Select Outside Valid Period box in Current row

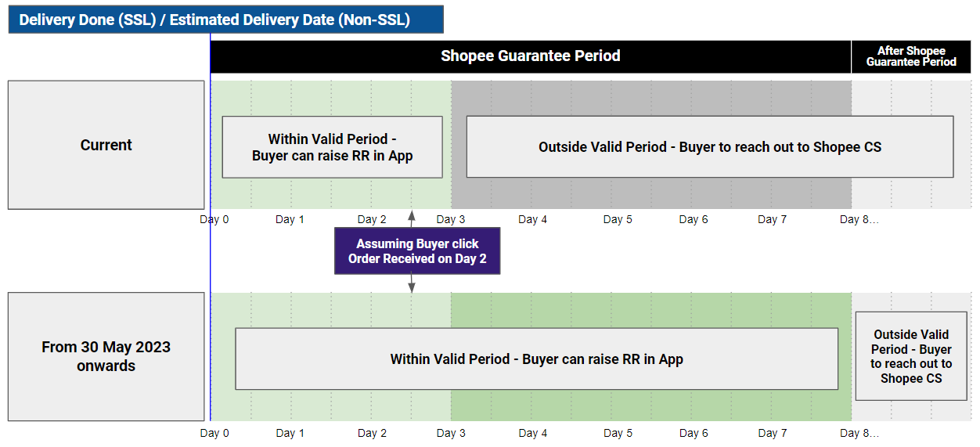(x=709, y=147)
